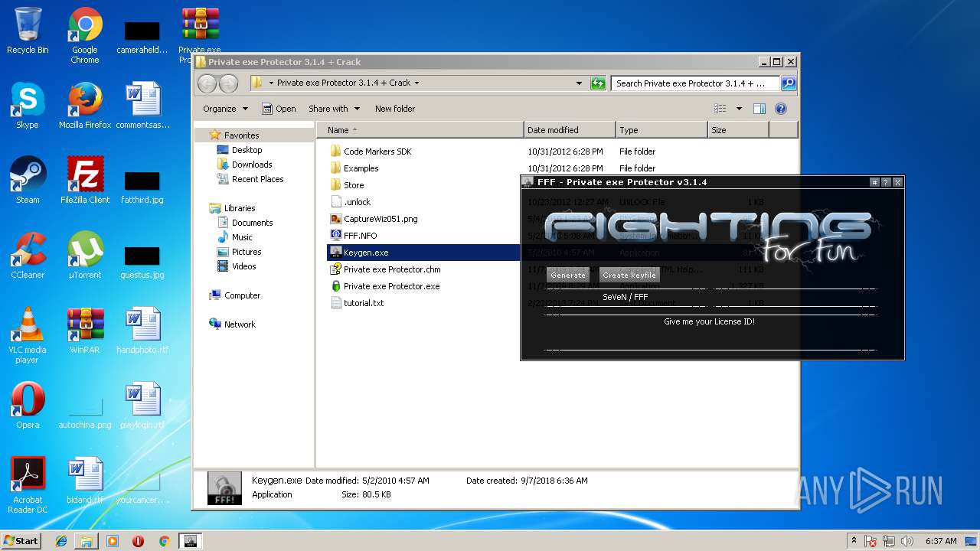Click the Start button
Screen dimensions: 980x551
[21, 541]
